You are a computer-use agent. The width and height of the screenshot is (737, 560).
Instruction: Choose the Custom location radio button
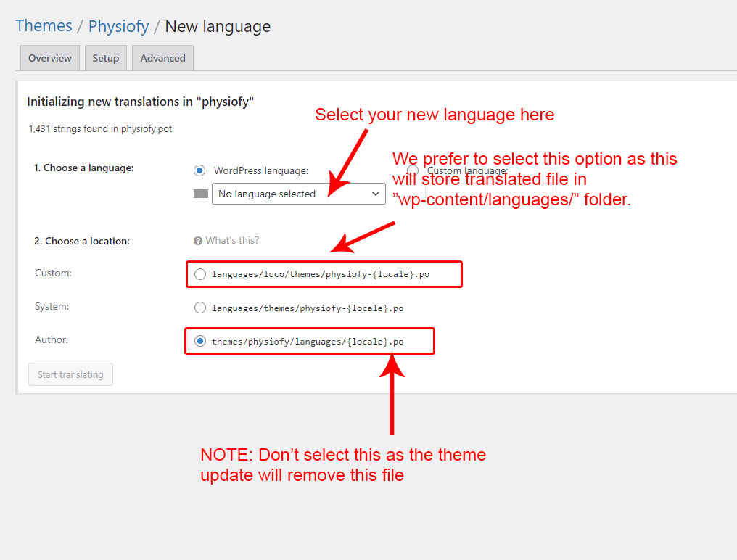(x=200, y=274)
